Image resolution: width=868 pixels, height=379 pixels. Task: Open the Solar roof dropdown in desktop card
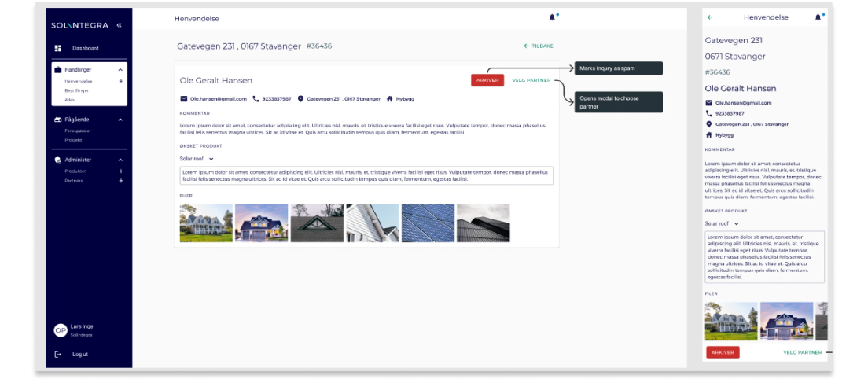(x=197, y=159)
